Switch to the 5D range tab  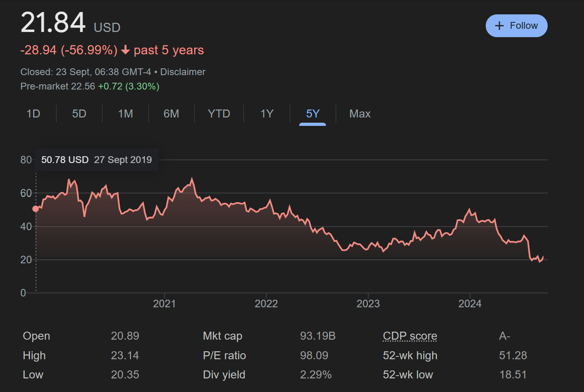[79, 114]
